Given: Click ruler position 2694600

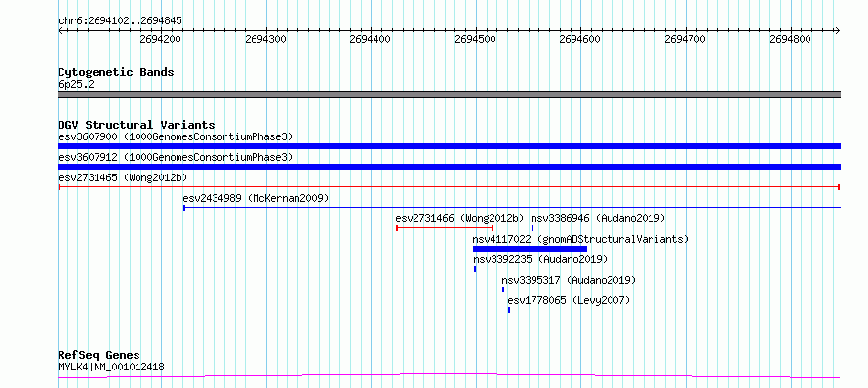Looking at the screenshot, I should click(580, 39).
